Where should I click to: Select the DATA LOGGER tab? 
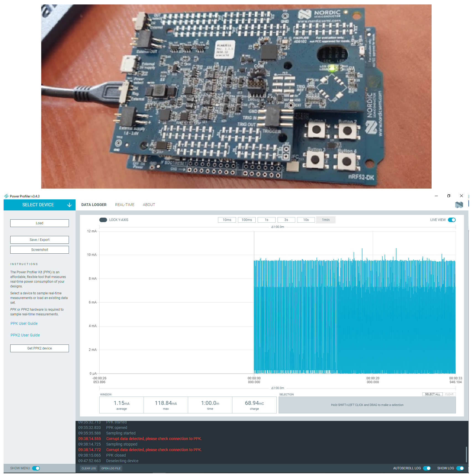tap(94, 205)
